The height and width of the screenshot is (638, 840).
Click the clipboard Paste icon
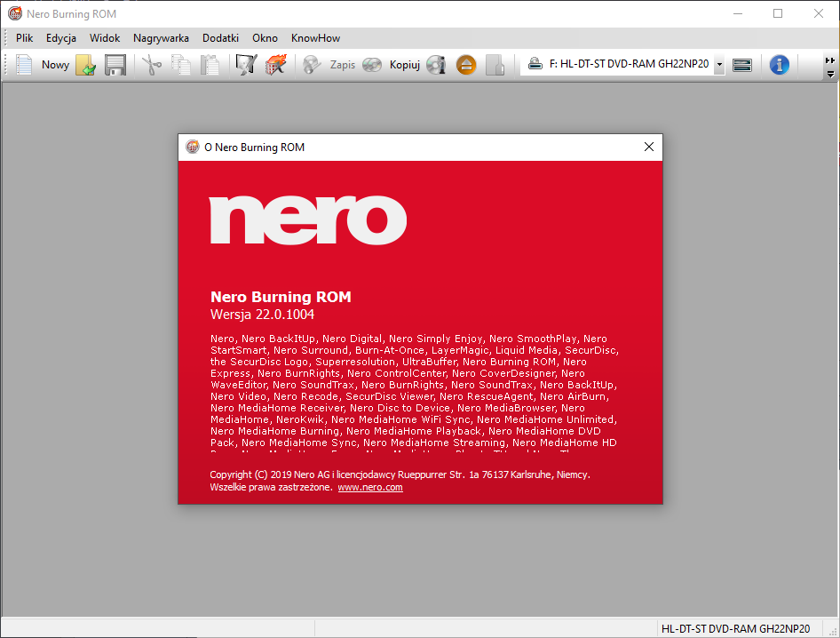click(210, 65)
